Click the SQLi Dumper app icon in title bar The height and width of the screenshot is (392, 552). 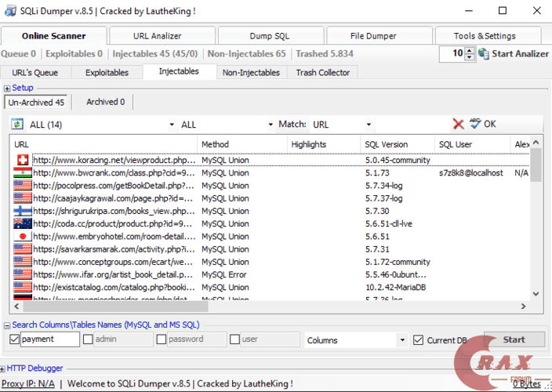coord(10,11)
